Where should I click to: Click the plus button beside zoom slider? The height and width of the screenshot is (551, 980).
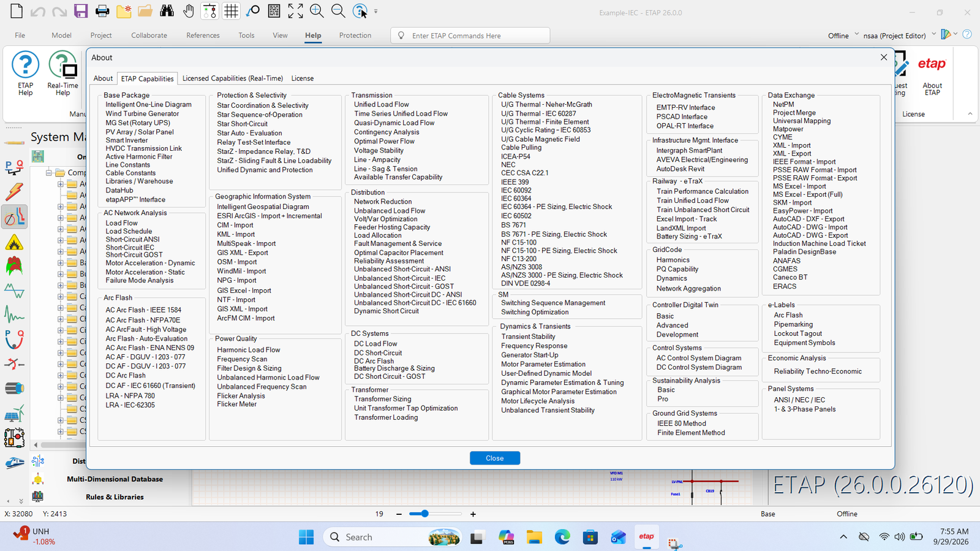[473, 514]
